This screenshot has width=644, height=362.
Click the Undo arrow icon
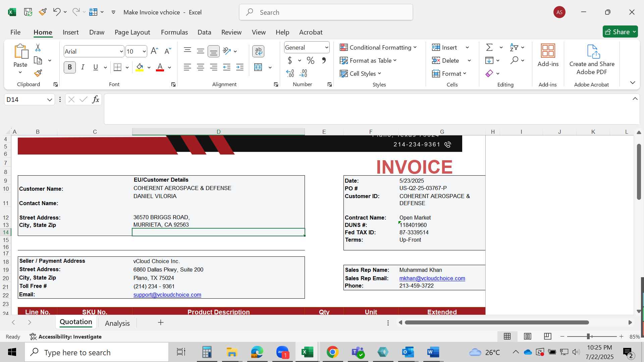[56, 12]
